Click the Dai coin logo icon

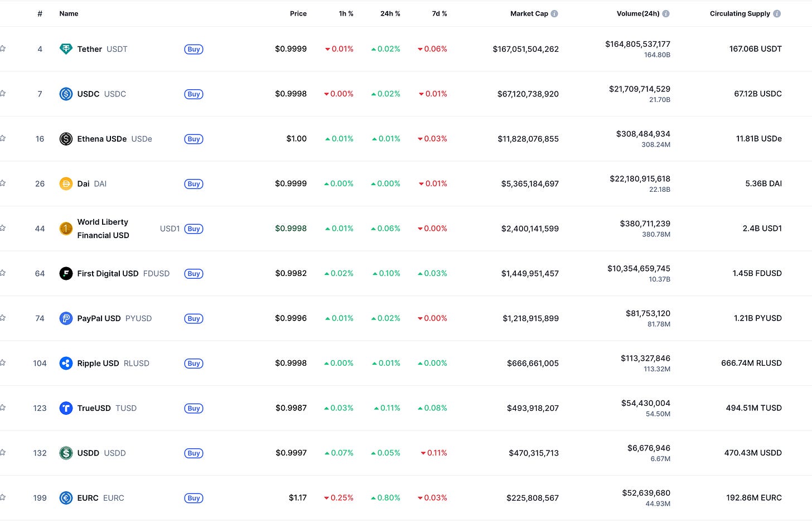pos(66,184)
